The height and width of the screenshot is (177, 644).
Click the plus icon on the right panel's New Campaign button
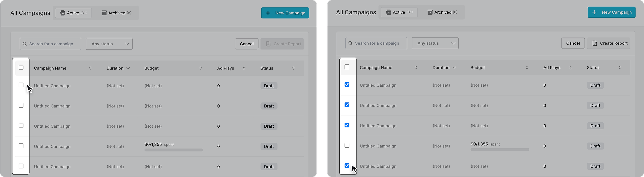pos(594,12)
